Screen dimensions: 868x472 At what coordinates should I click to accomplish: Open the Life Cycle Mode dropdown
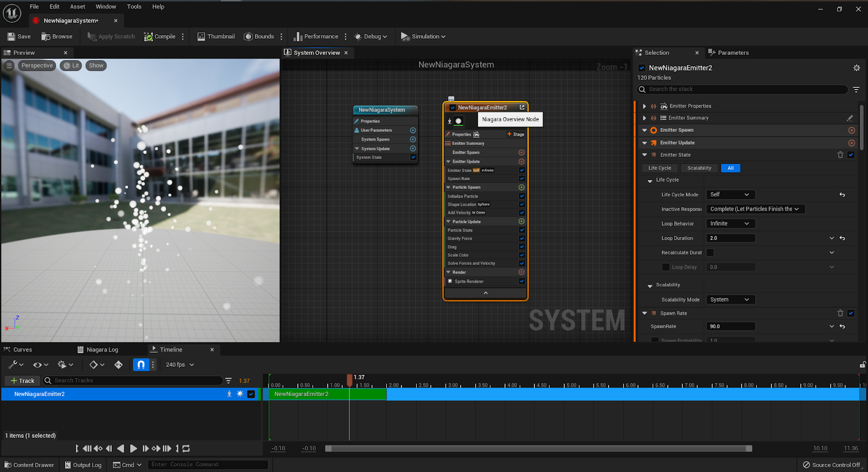[730, 194]
